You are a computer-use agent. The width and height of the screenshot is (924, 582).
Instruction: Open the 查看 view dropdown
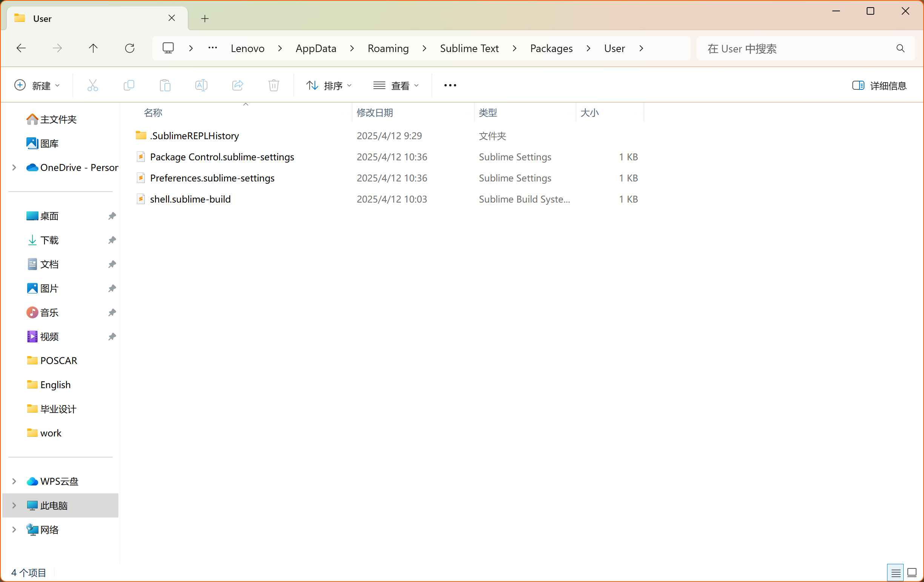tap(396, 85)
